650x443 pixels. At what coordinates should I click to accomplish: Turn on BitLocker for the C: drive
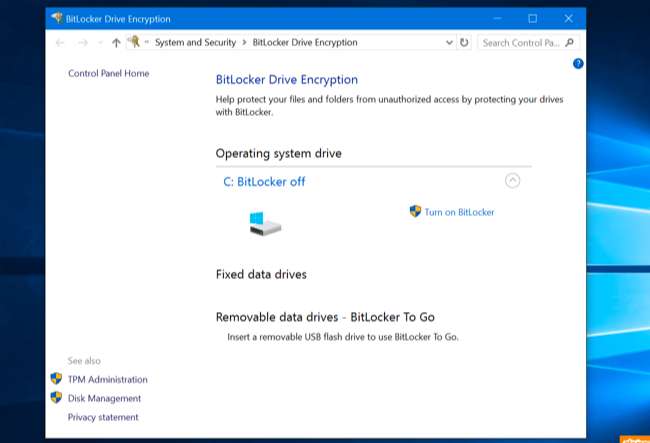tap(458, 212)
